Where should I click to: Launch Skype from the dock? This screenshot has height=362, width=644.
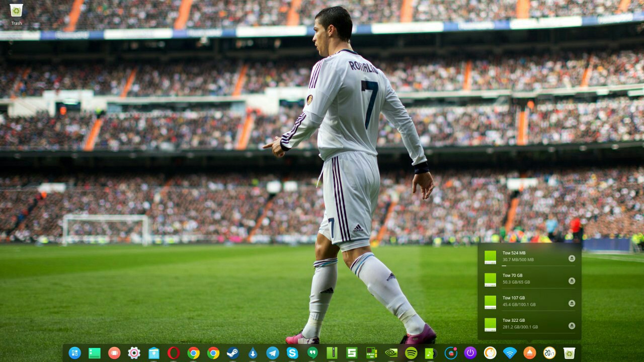pyautogui.click(x=292, y=353)
